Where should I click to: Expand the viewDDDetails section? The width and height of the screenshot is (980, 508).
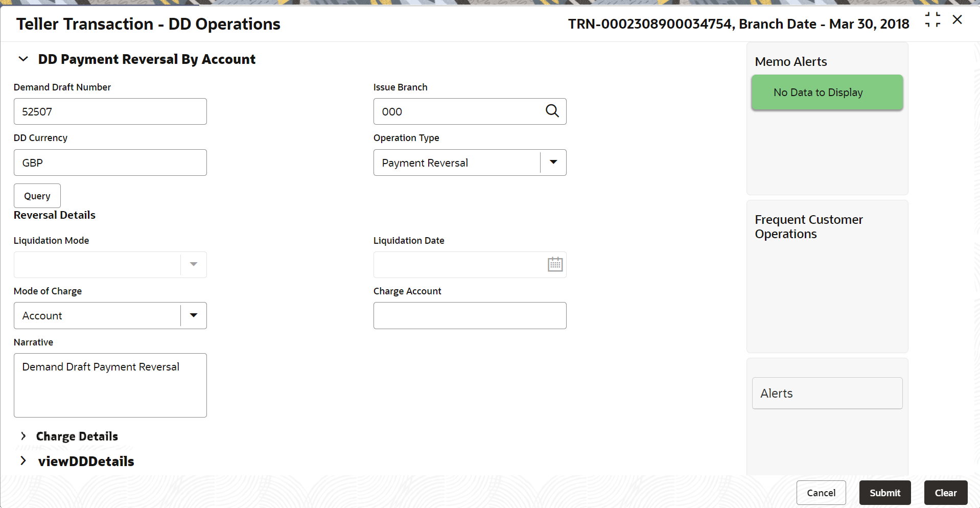pyautogui.click(x=23, y=461)
